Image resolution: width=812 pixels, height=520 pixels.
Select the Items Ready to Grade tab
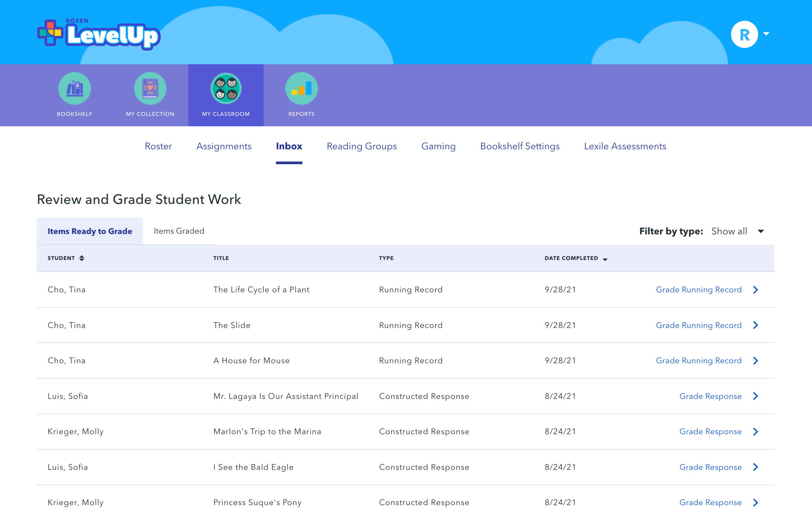pyautogui.click(x=90, y=231)
